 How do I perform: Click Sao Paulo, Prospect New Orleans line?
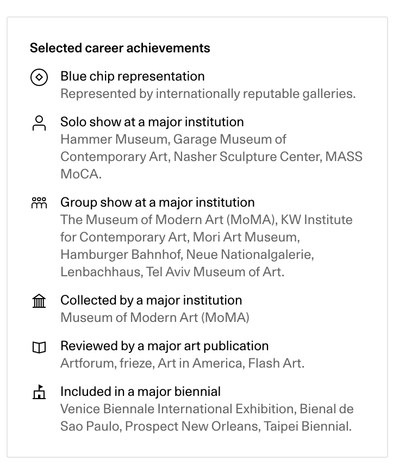[206, 426]
